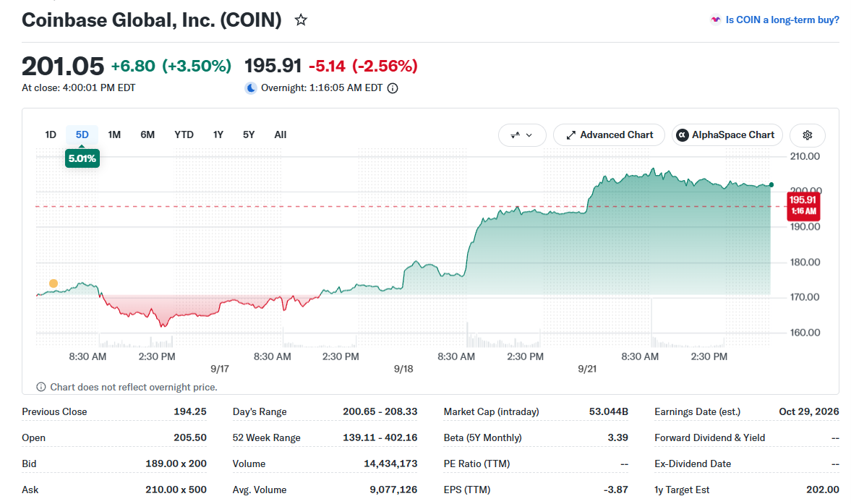Click the info icon beside chart overnight note
The width and height of the screenshot is (851, 504).
[40, 387]
